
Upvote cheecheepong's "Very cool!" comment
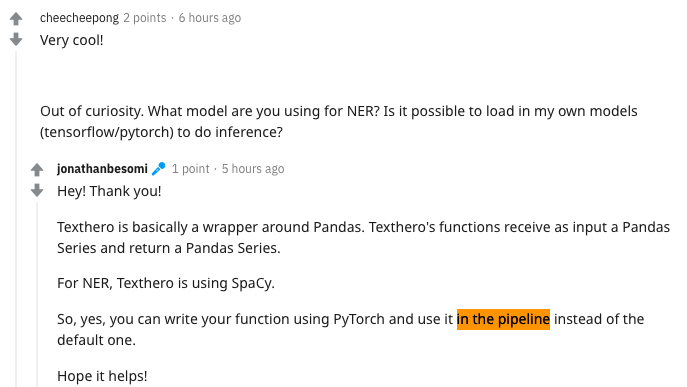point(16,18)
